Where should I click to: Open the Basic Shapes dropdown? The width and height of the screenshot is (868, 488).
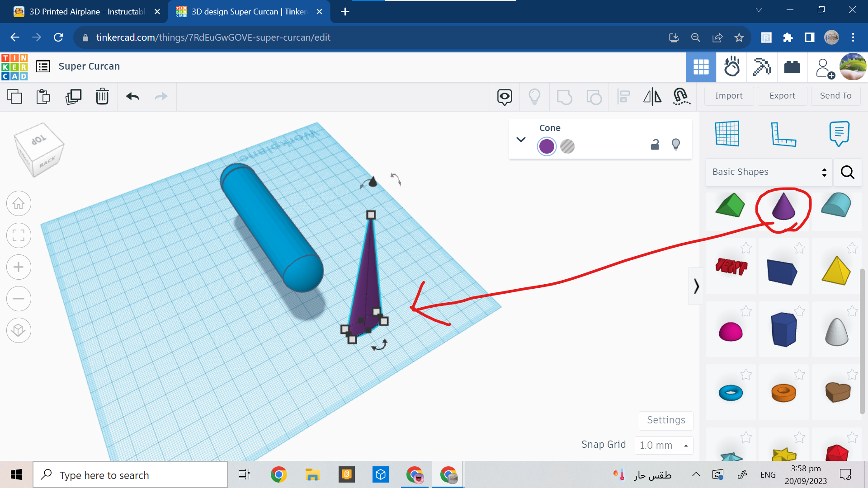click(x=769, y=172)
